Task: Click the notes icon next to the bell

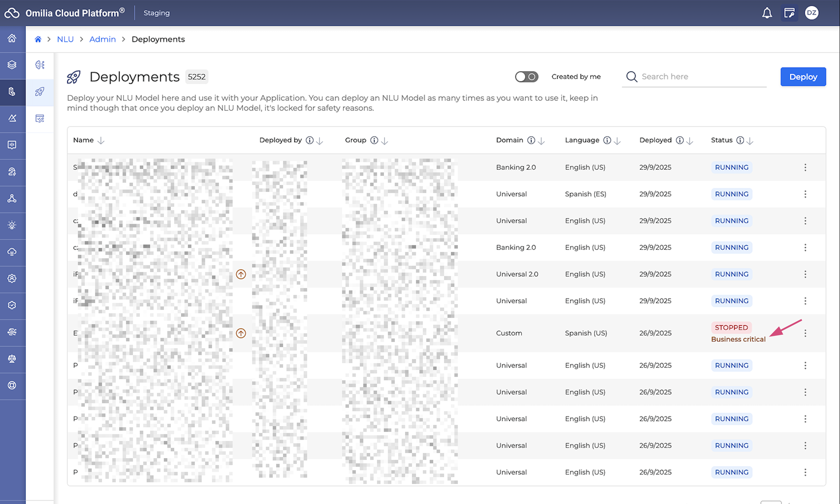Action: [789, 13]
